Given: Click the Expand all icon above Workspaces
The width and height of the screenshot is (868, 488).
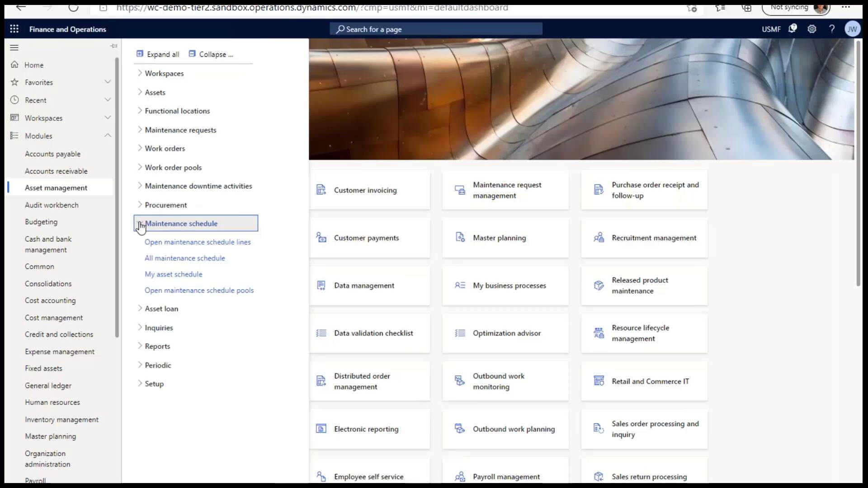Looking at the screenshot, I should [x=139, y=53].
